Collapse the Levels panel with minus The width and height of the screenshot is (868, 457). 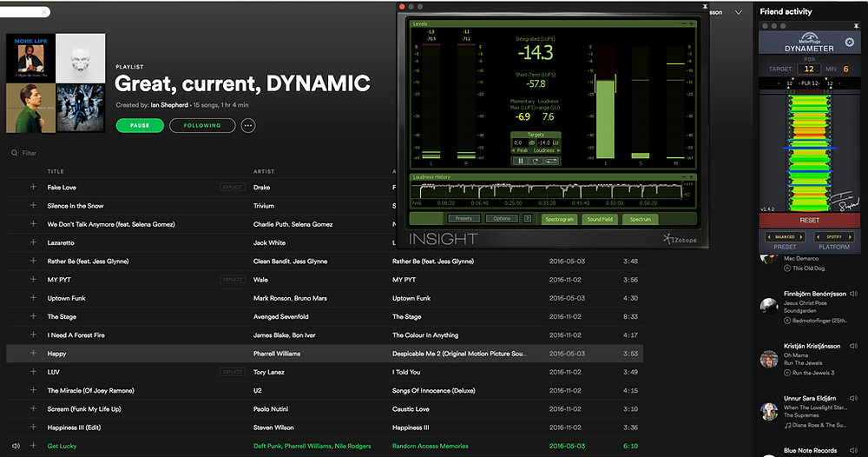point(684,23)
